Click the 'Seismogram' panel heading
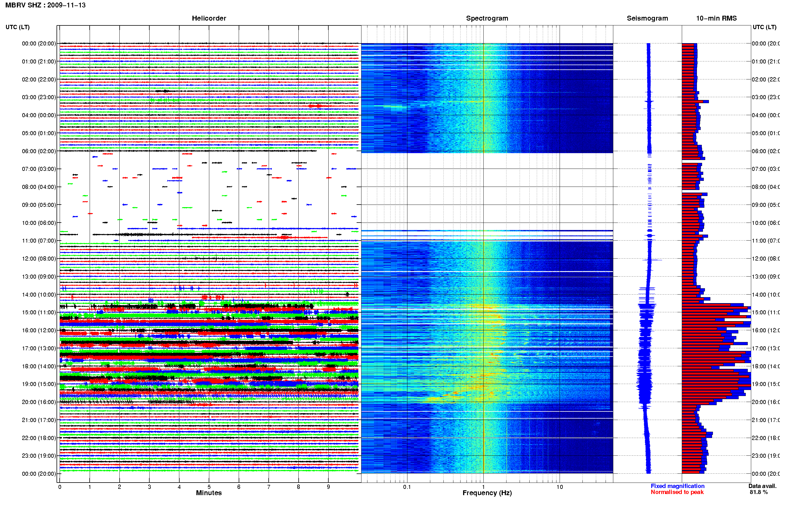812x508 pixels. (647, 18)
